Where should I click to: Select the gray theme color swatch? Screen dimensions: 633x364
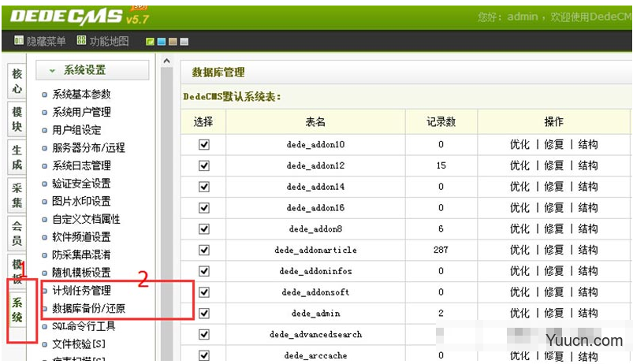[184, 42]
